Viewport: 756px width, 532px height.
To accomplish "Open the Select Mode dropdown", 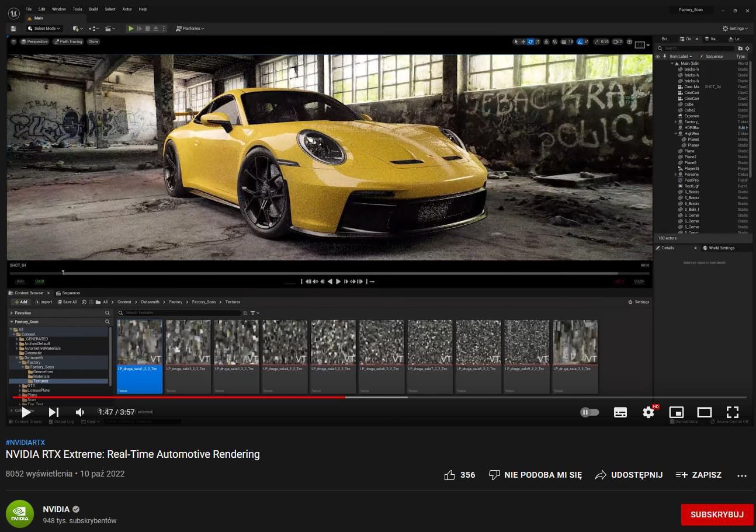I will pyautogui.click(x=45, y=29).
